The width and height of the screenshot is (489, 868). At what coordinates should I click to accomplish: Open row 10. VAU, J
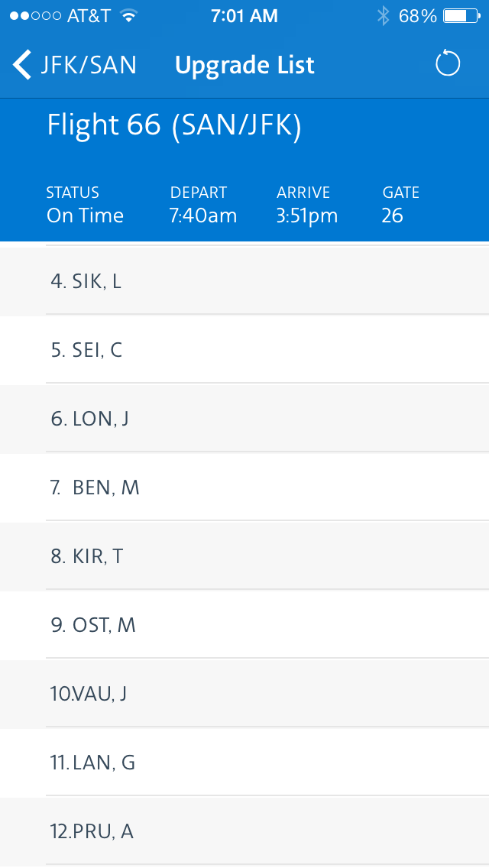click(244, 694)
